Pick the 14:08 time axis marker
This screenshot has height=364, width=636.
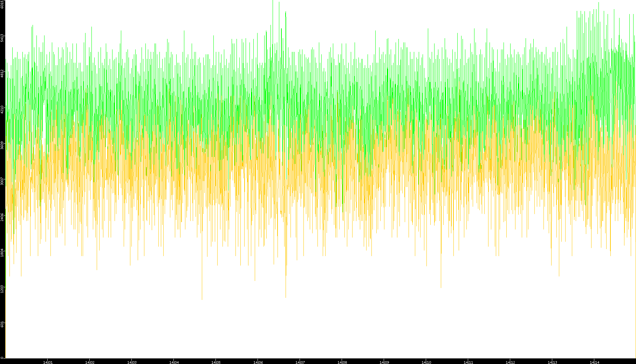[x=342, y=362]
